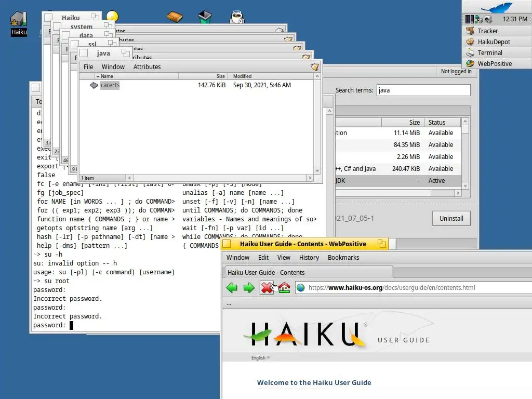Open the Edit menu in WebPositive
This screenshot has height=399, width=532.
(263, 258)
